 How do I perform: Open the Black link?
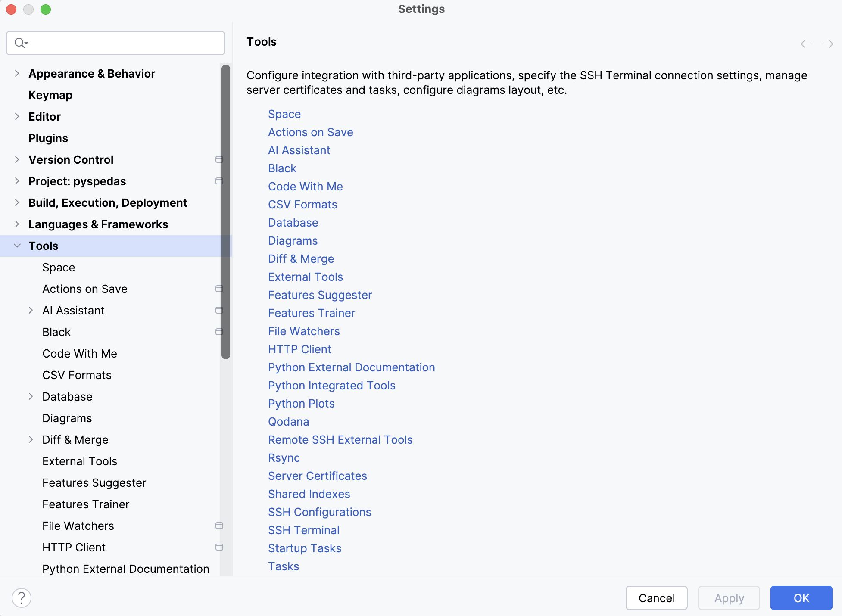[x=282, y=168]
